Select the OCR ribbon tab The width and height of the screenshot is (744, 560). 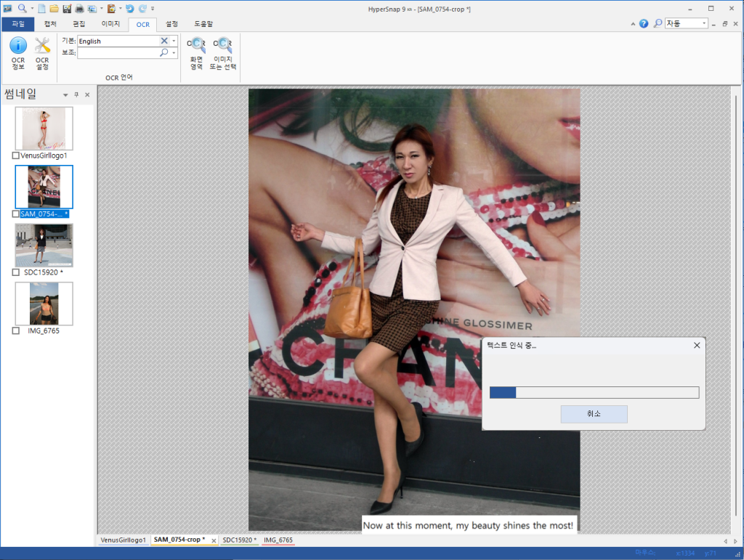pyautogui.click(x=143, y=24)
